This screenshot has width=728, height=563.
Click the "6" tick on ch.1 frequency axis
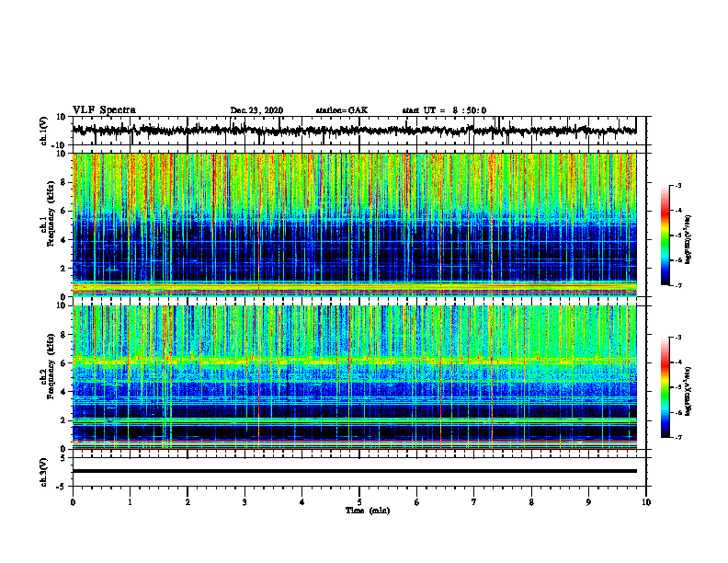63,212
